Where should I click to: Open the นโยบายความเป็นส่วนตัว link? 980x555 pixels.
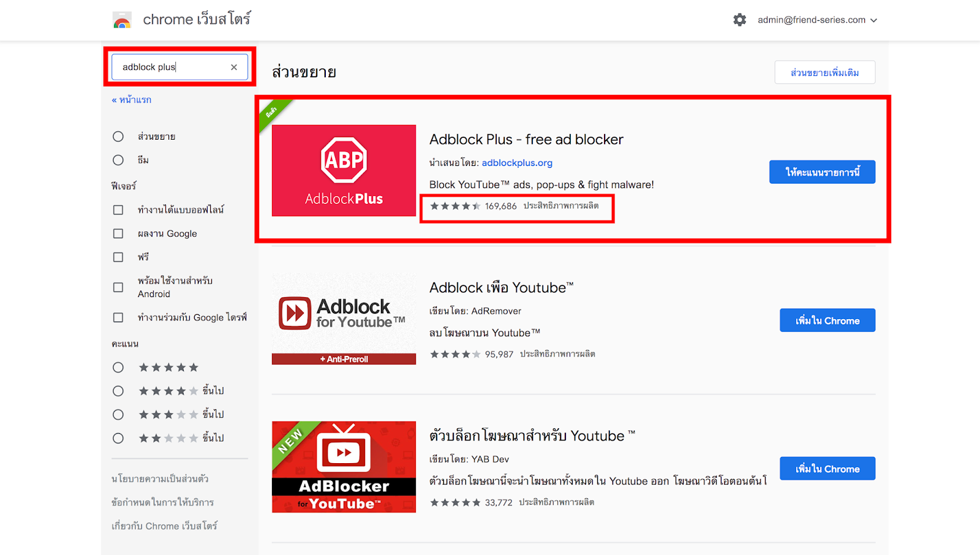160,478
